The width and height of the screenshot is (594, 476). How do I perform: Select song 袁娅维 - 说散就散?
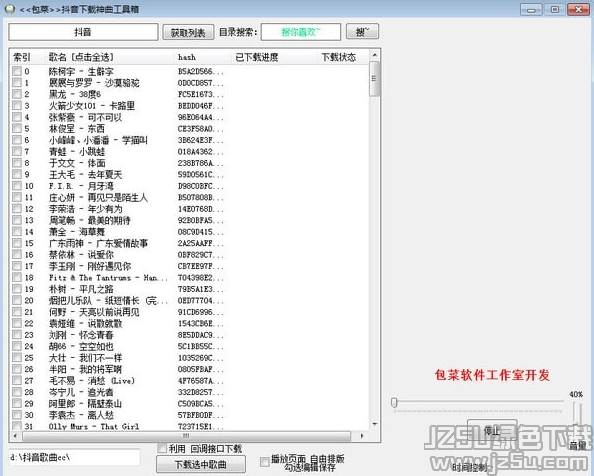click(x=86, y=323)
